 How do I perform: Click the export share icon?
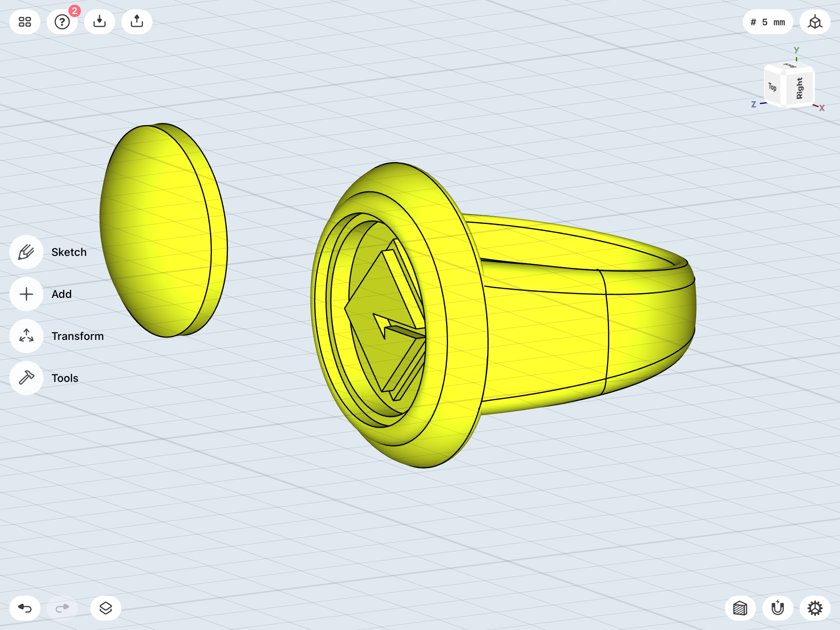137,22
